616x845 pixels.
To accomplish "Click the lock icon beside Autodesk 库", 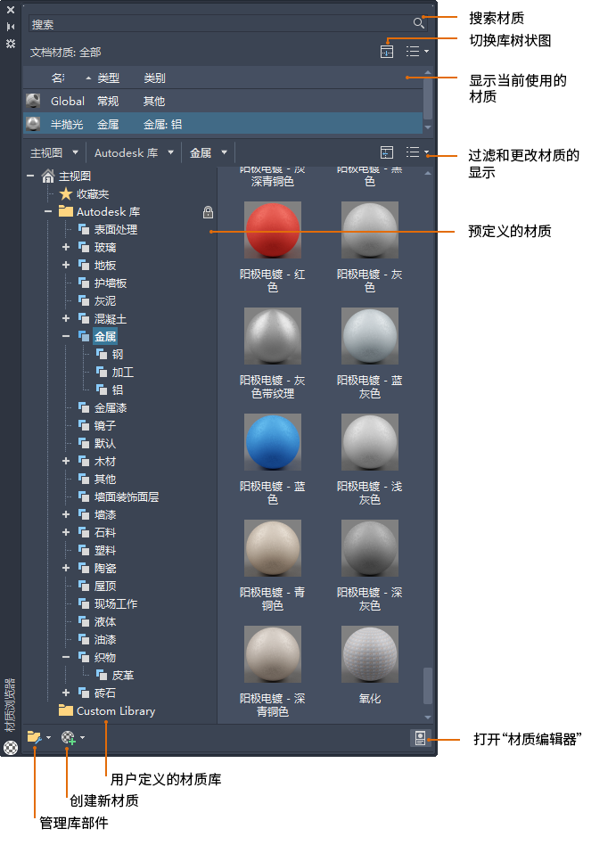I will pos(208,212).
